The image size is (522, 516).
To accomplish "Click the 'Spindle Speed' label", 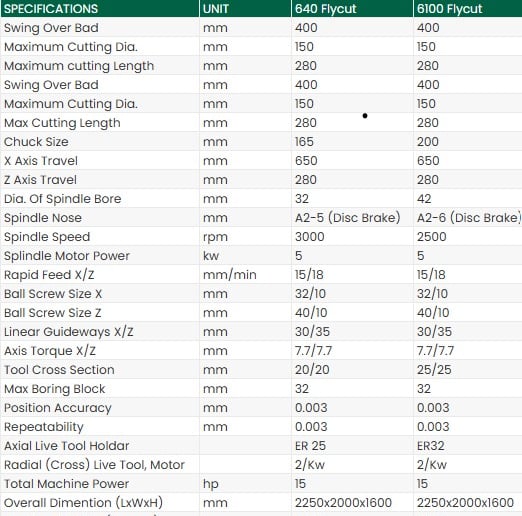I will (x=47, y=237).
